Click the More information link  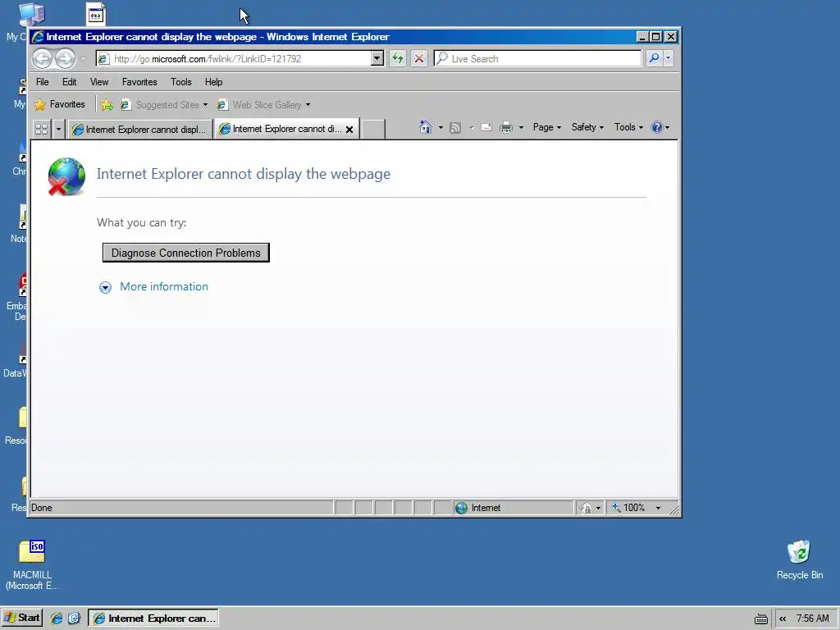(x=164, y=286)
